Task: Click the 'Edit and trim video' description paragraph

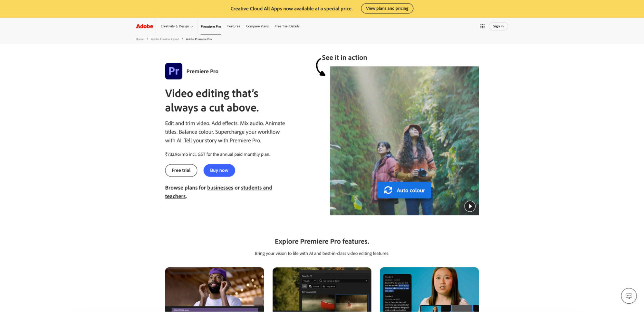Action: [x=225, y=132]
